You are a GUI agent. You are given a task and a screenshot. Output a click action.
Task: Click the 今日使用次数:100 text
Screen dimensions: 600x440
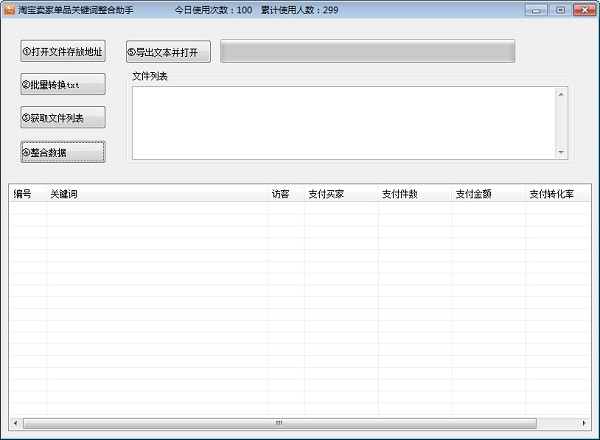tap(213, 10)
